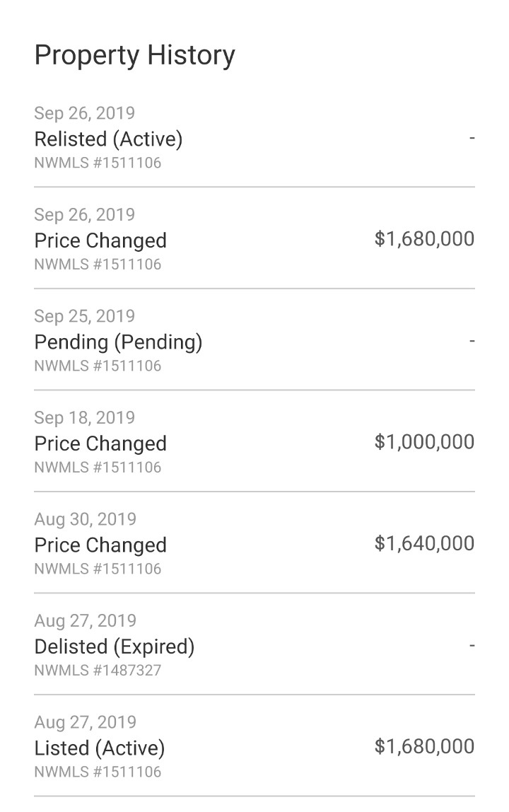Viewport: 509px width, 812px height.
Task: Click the Sep 25, 2019 date
Action: pos(84,316)
